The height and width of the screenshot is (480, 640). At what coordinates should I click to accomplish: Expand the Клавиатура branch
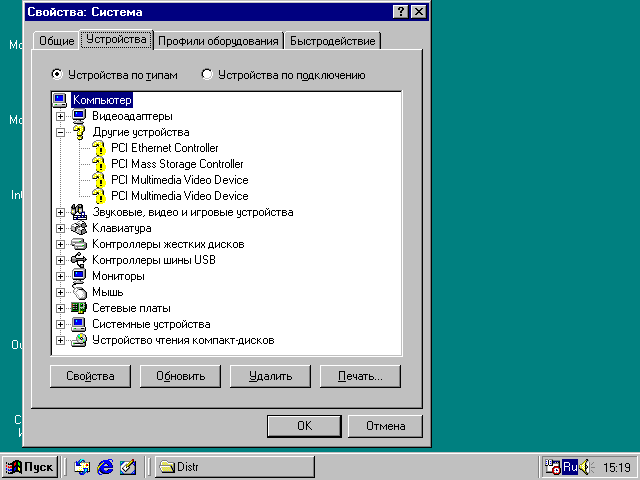[x=60, y=228]
